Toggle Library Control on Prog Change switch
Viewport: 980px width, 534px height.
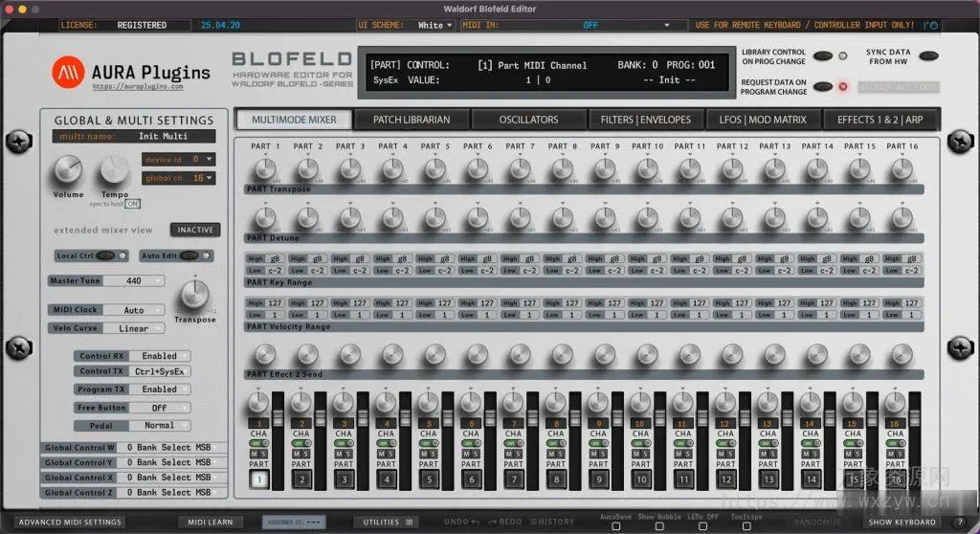pyautogui.click(x=823, y=56)
